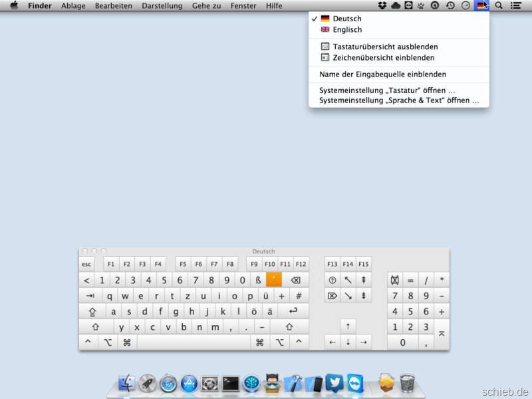The width and height of the screenshot is (532, 399).
Task: Open Spotlight search magnifier
Action: click(499, 5)
